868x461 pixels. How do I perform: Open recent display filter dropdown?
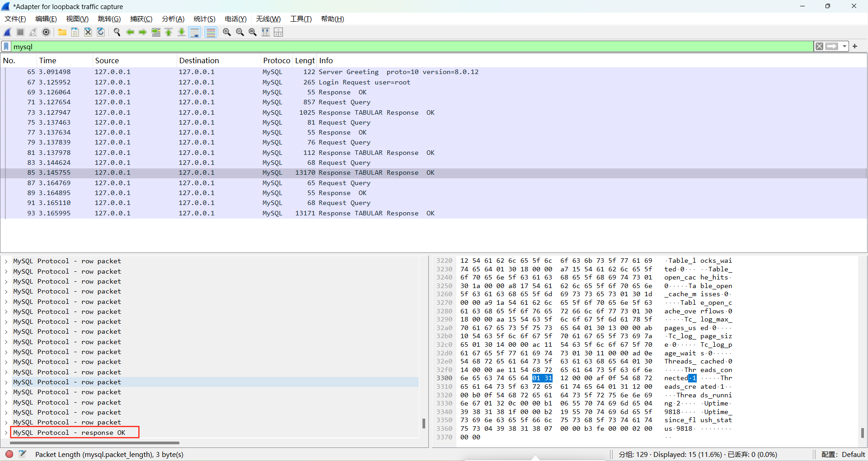(845, 47)
